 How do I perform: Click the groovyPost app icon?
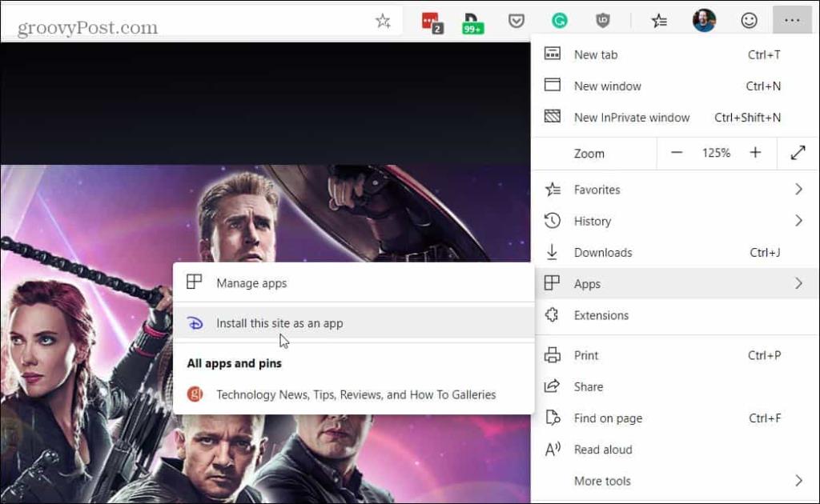pyautogui.click(x=195, y=394)
